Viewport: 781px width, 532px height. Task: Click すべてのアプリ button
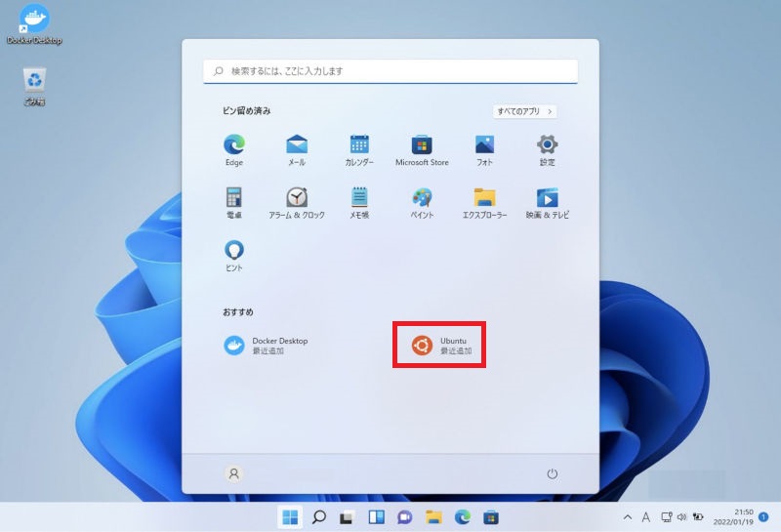pos(525,111)
